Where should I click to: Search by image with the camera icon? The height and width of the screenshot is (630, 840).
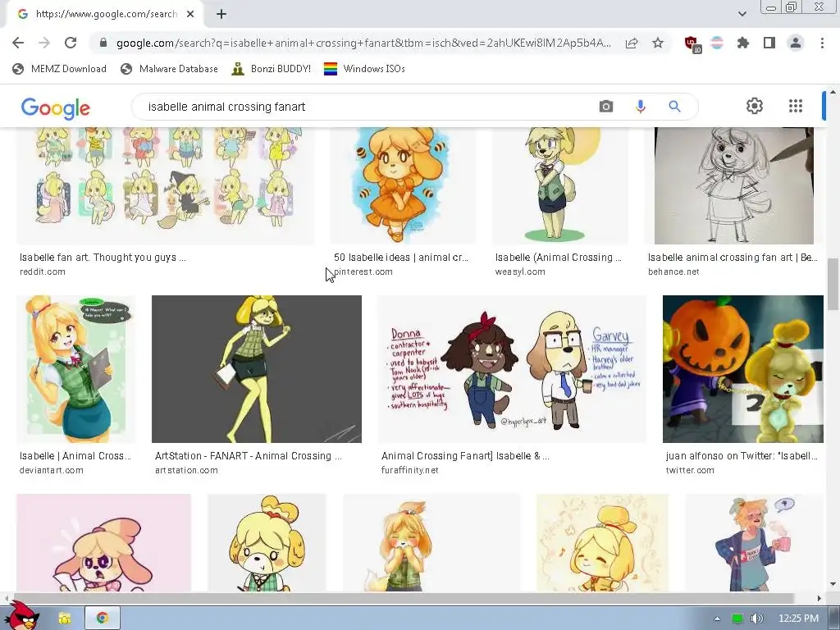point(606,107)
